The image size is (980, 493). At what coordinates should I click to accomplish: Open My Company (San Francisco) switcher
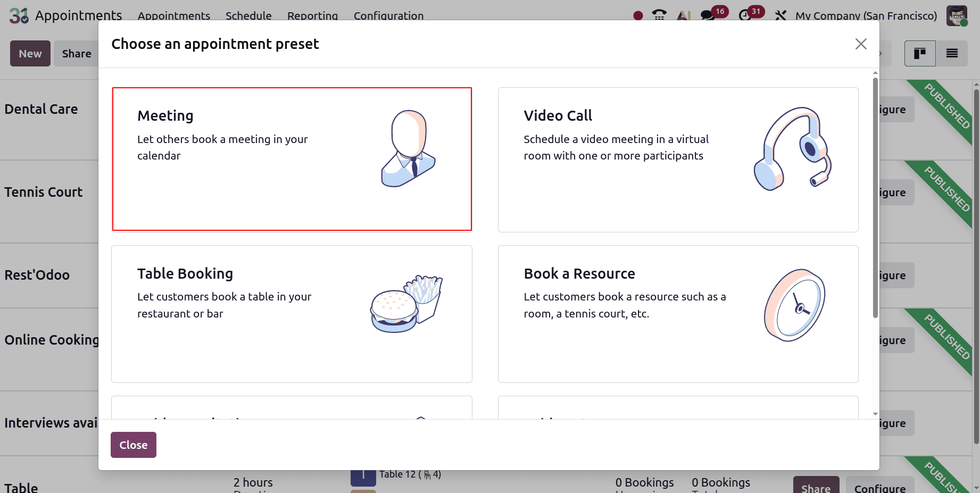point(866,15)
